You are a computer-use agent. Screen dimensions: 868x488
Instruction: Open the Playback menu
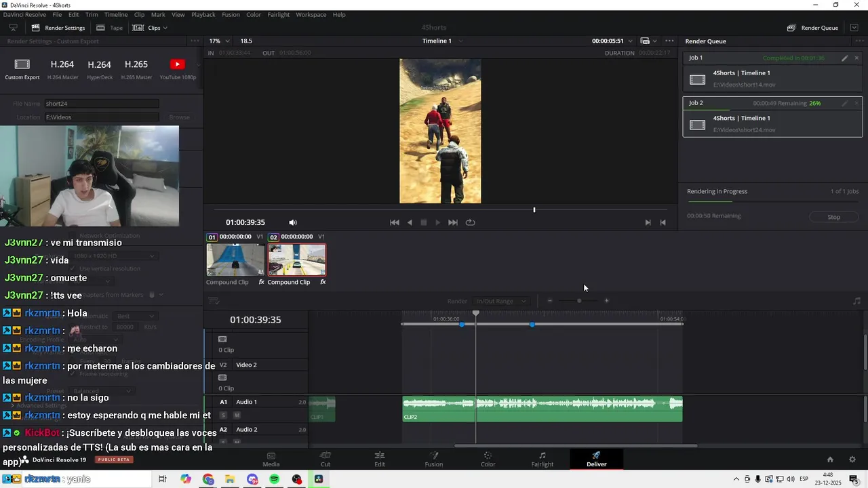(x=203, y=14)
